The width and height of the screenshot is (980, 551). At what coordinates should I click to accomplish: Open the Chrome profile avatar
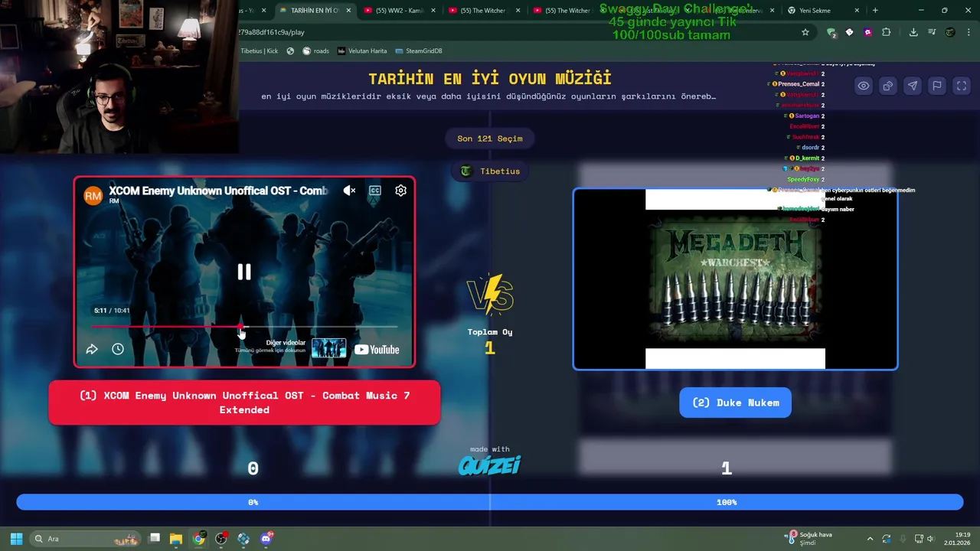pyautogui.click(x=950, y=32)
